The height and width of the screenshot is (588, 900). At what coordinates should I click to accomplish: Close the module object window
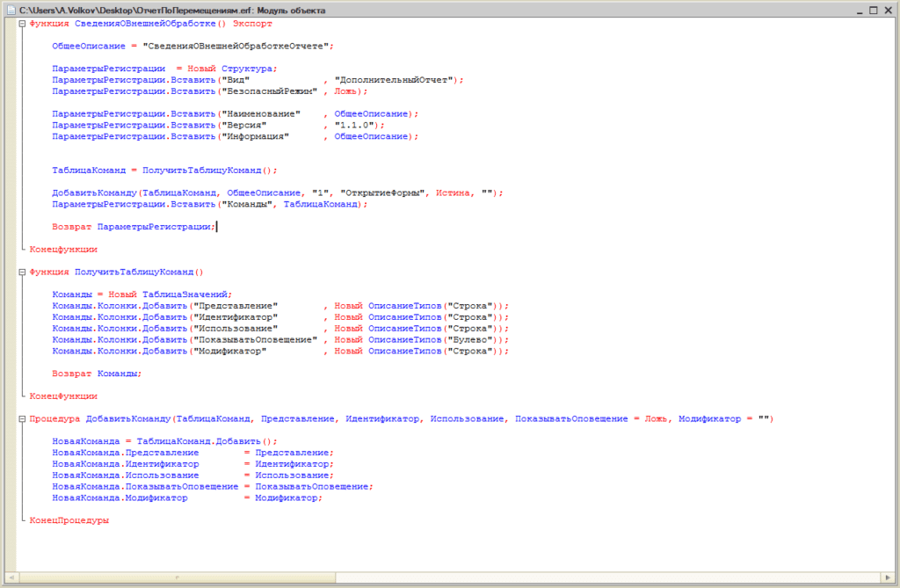tap(888, 11)
